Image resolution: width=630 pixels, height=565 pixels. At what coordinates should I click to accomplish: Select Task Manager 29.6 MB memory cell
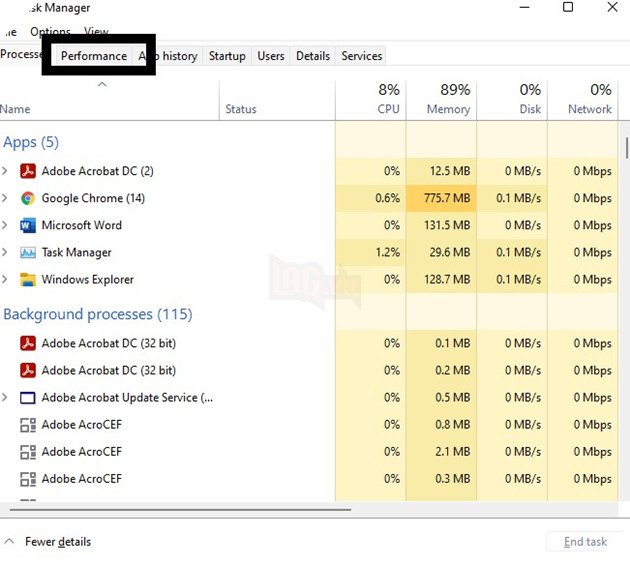click(x=441, y=252)
